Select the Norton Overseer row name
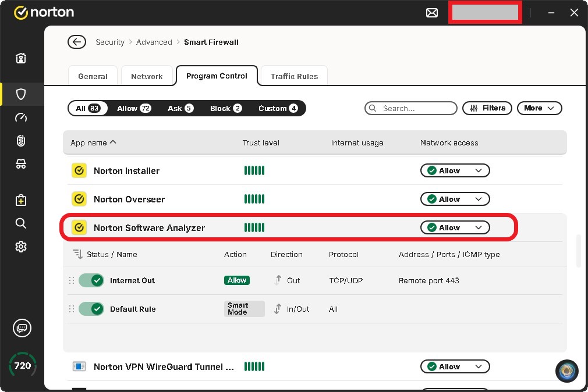588x392 pixels. coord(129,199)
